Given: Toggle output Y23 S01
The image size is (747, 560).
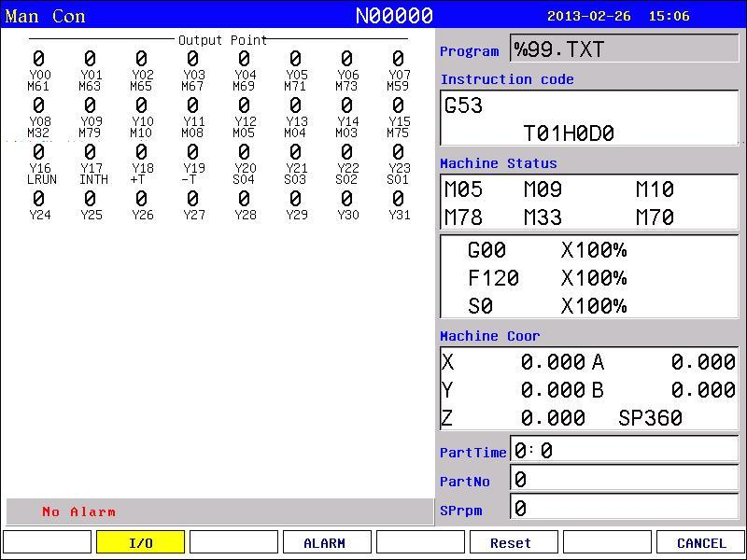Looking at the screenshot, I should tap(399, 164).
